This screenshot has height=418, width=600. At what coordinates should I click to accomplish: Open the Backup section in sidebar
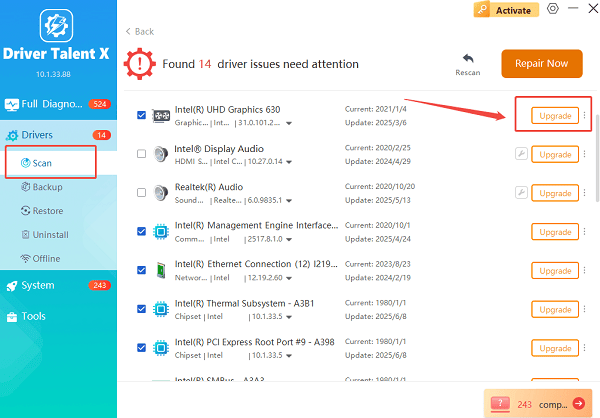(47, 187)
